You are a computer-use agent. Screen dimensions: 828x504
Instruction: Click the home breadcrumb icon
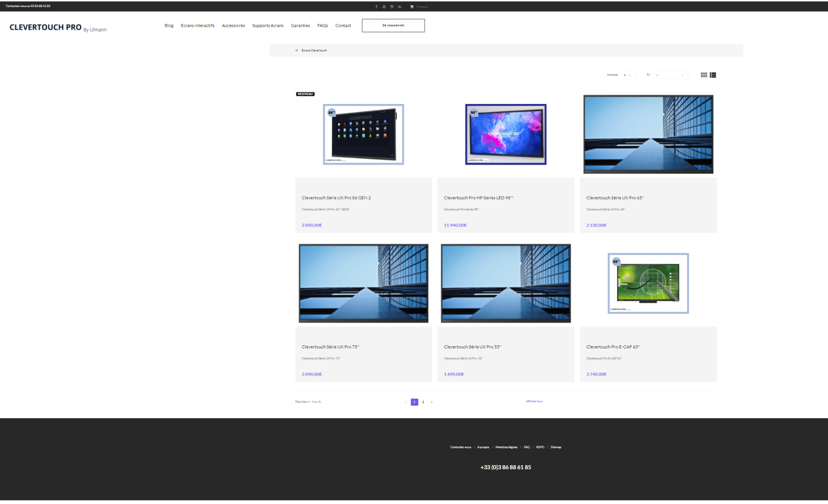tap(297, 50)
